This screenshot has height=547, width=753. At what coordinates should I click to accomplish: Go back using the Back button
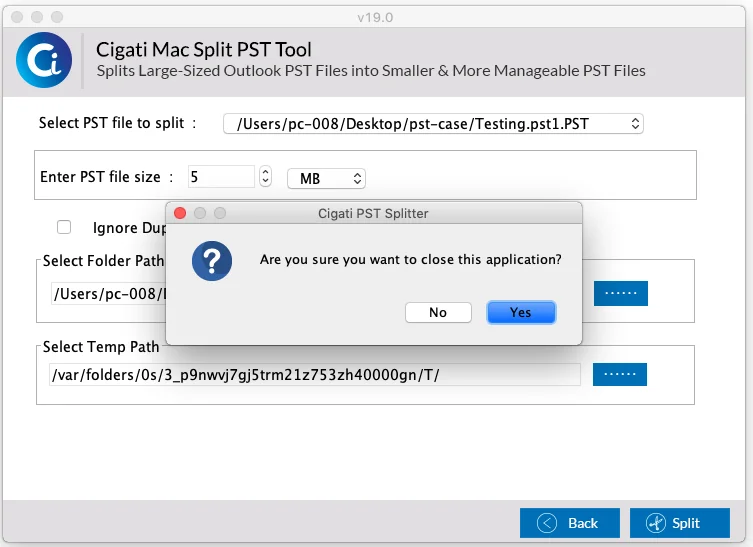570,523
